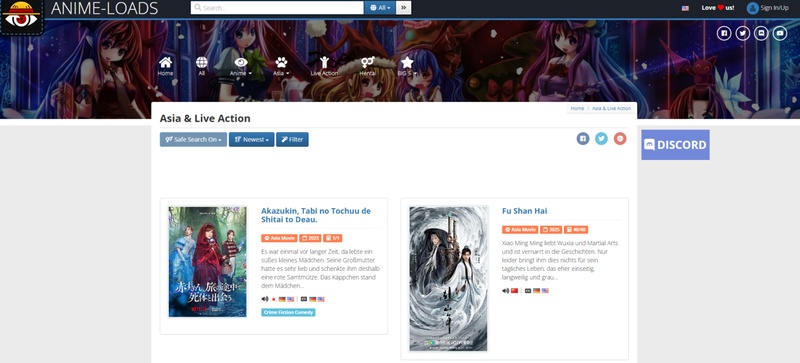Expand the Asia paw menu
This screenshot has width=800, height=363.
pyautogui.click(x=281, y=66)
